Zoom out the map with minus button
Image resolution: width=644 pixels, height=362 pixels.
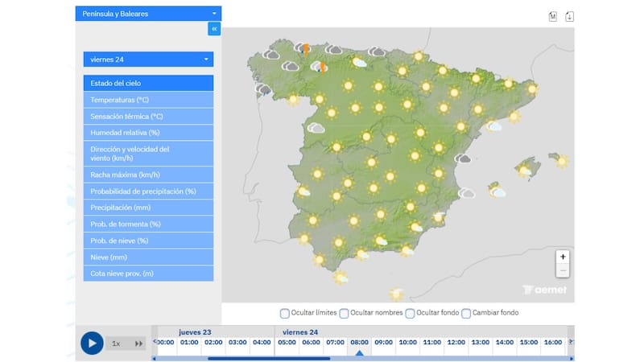[x=563, y=270]
